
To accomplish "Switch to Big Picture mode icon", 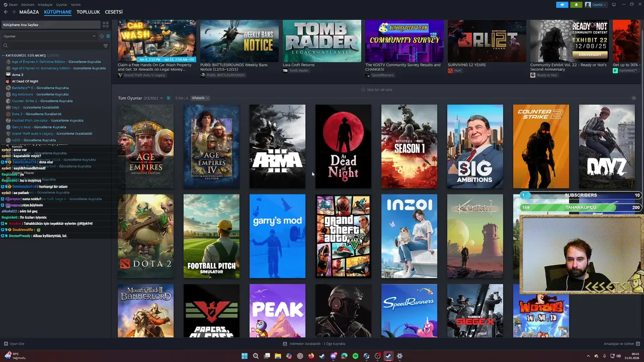I will (614, 5).
